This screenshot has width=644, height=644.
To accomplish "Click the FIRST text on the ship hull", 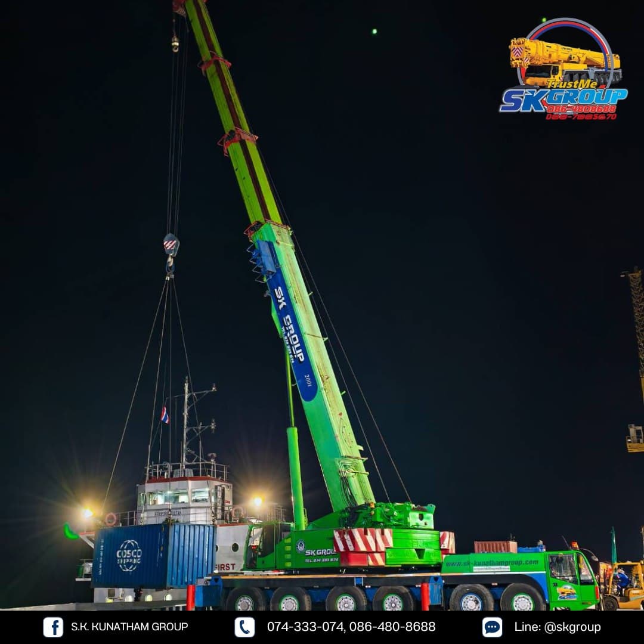I will tap(225, 567).
